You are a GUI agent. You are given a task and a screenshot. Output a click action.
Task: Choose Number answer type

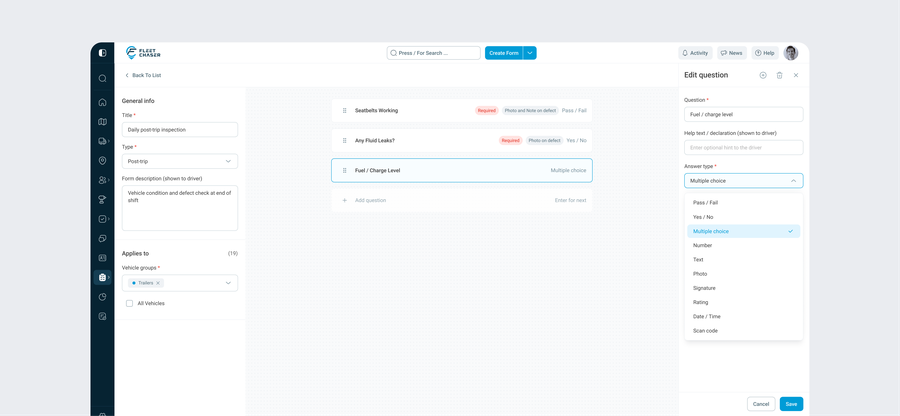coord(743,245)
